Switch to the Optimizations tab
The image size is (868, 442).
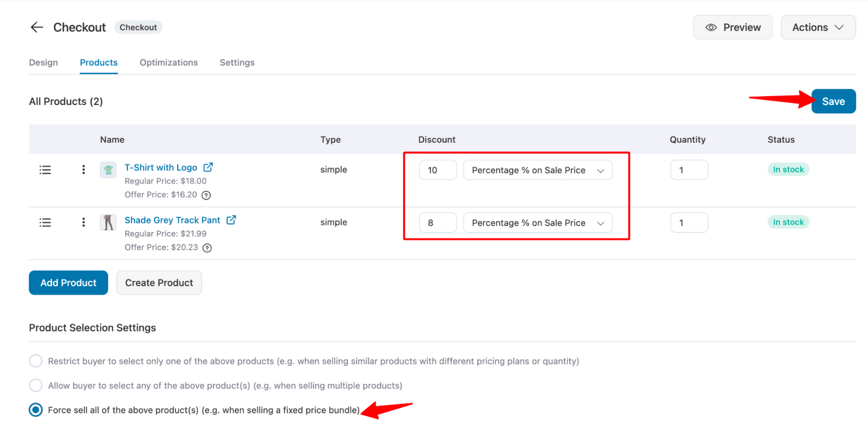point(168,62)
